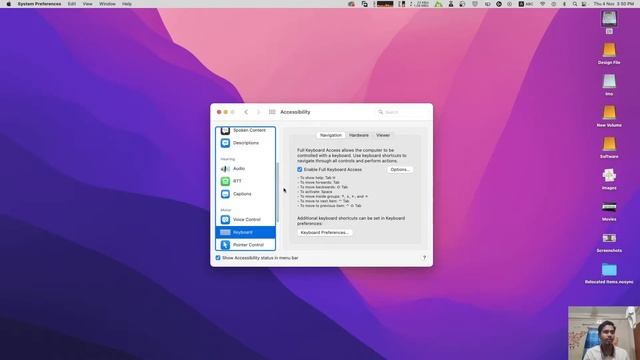The image size is (640, 360).
Task: Open Voice Control settings
Action: coord(245,220)
